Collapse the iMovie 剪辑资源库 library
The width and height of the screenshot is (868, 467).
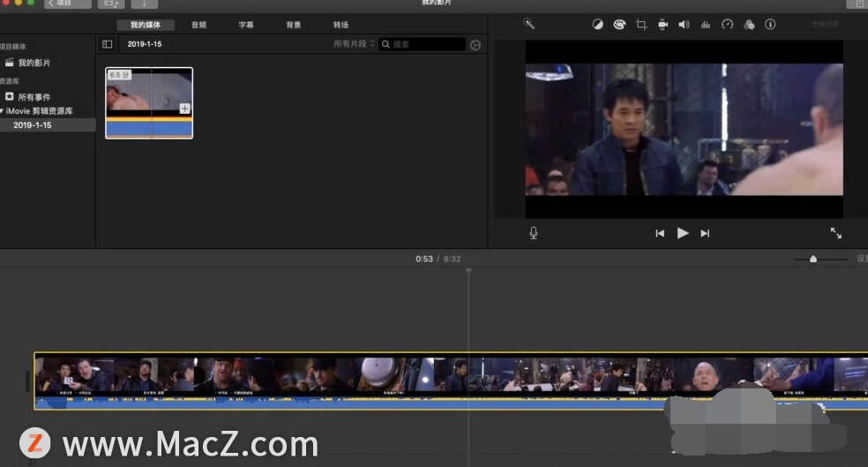click(x=2, y=111)
